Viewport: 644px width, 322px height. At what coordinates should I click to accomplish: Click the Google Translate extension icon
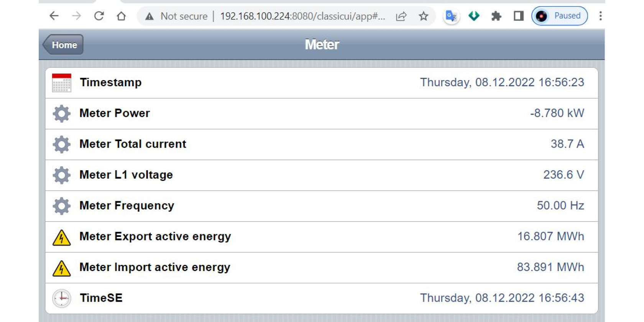451,16
